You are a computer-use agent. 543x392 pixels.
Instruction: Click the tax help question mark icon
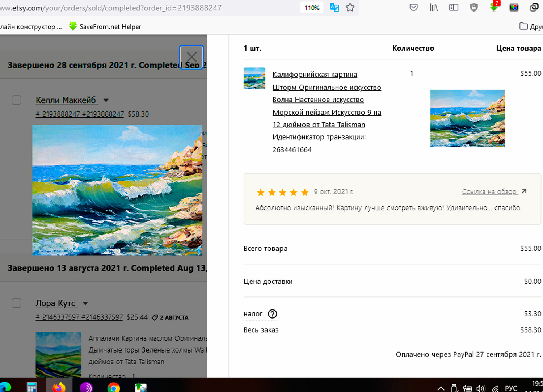(x=272, y=314)
